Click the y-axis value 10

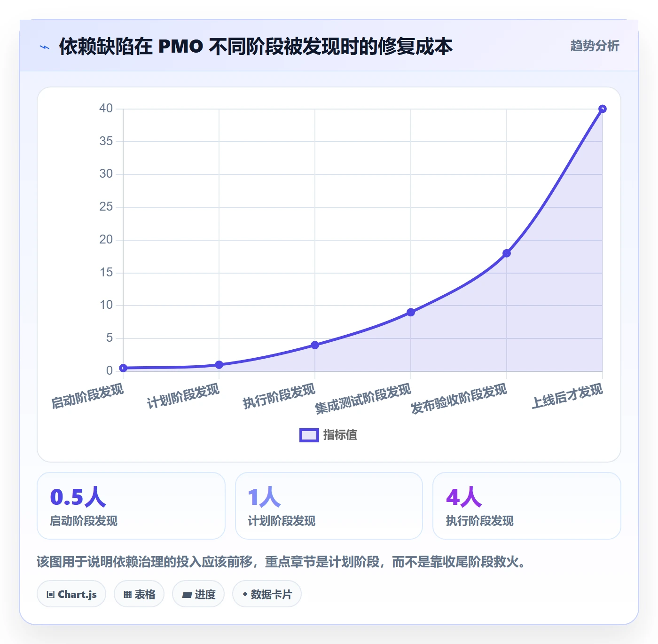[106, 305]
